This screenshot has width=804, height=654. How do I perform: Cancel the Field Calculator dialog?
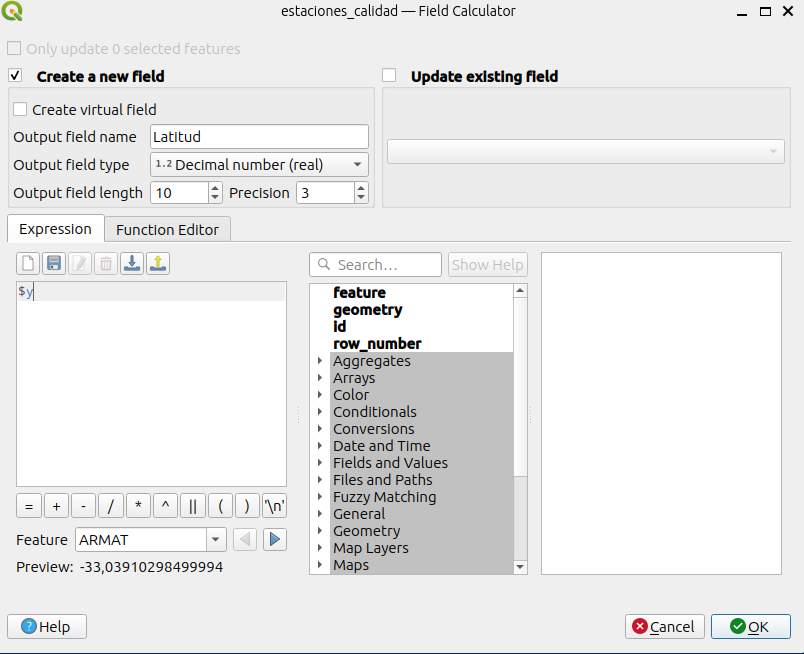[x=662, y=627]
